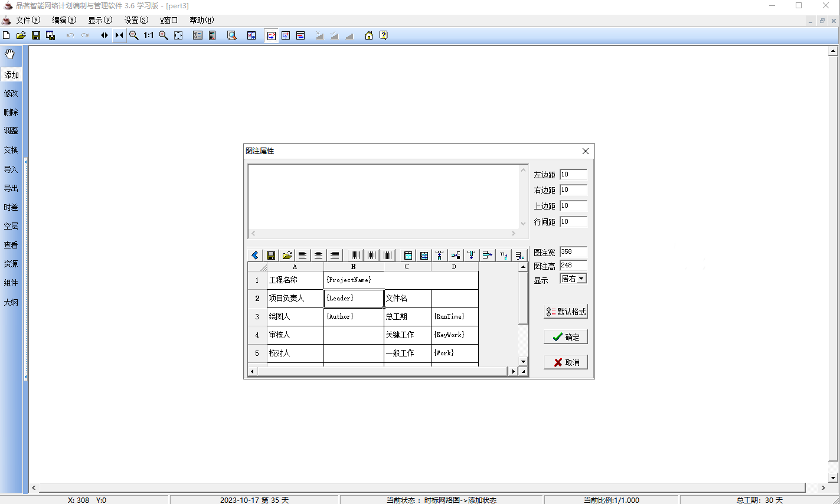Click 资源 in left sidebar
Viewport: 840px width, 504px height.
click(11, 264)
